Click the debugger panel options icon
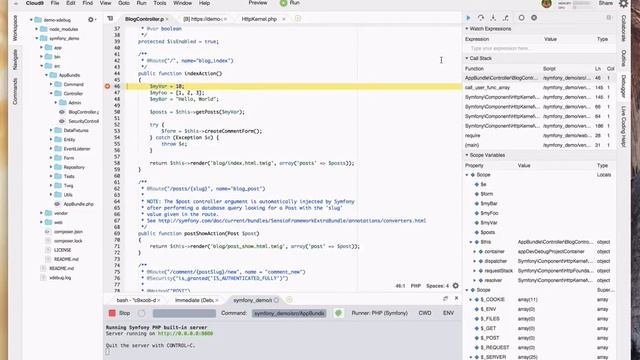Screen dimensions: 640x360 pyautogui.click(x=609, y=18)
